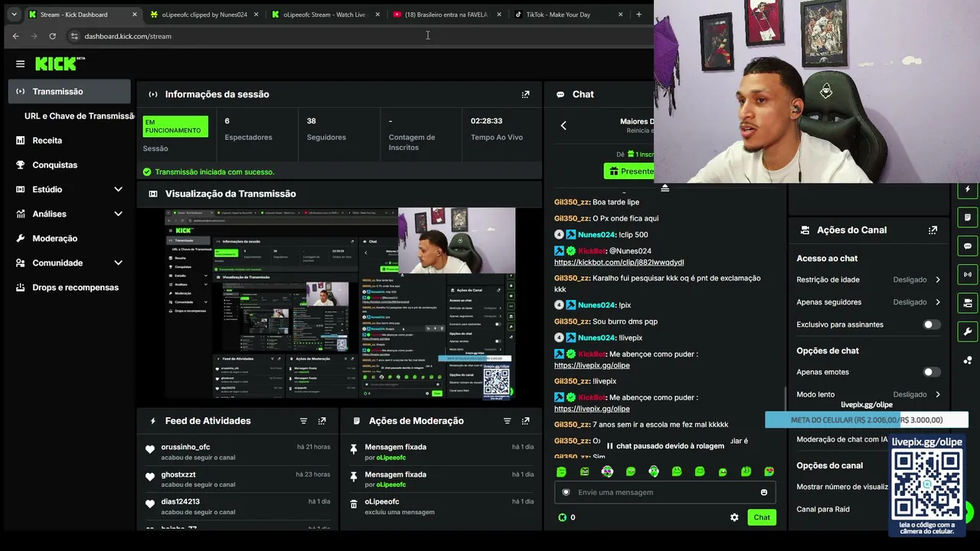The height and width of the screenshot is (551, 980).
Task: Go back in the chat leaderboard header
Action: [x=563, y=126]
